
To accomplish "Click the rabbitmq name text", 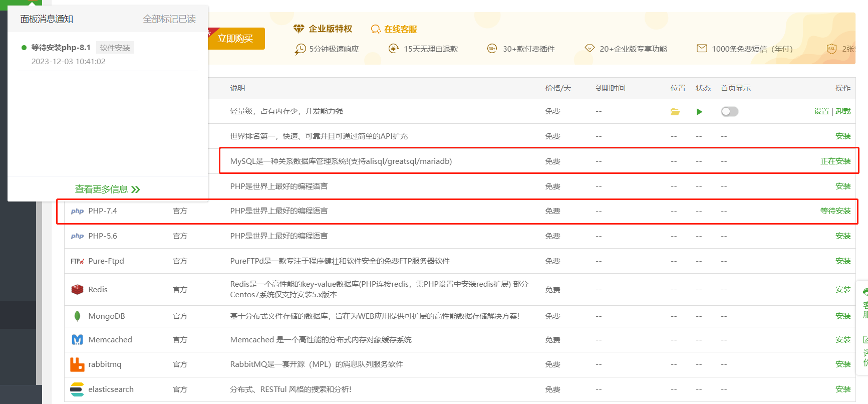I will (x=105, y=364).
